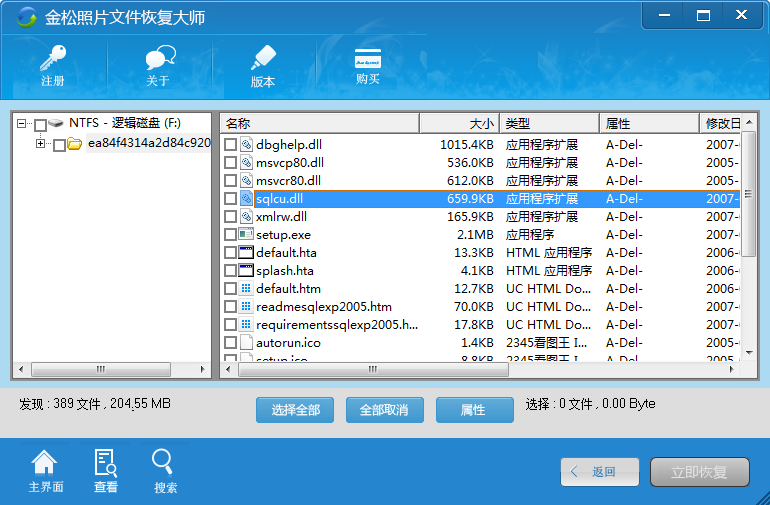
Task: Click the file list scroll right arrow
Action: coord(732,369)
